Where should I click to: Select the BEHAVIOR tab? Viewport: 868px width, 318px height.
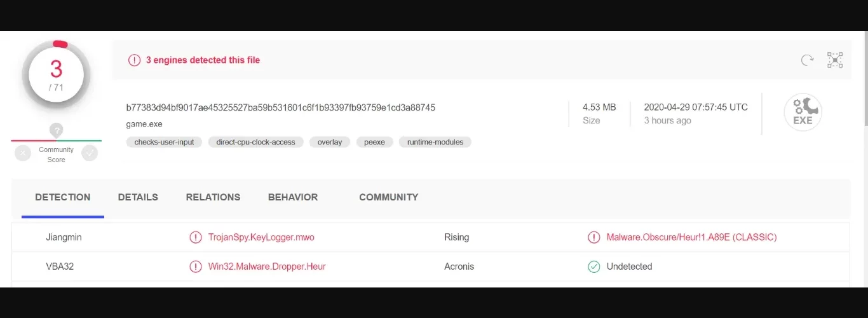tap(293, 197)
